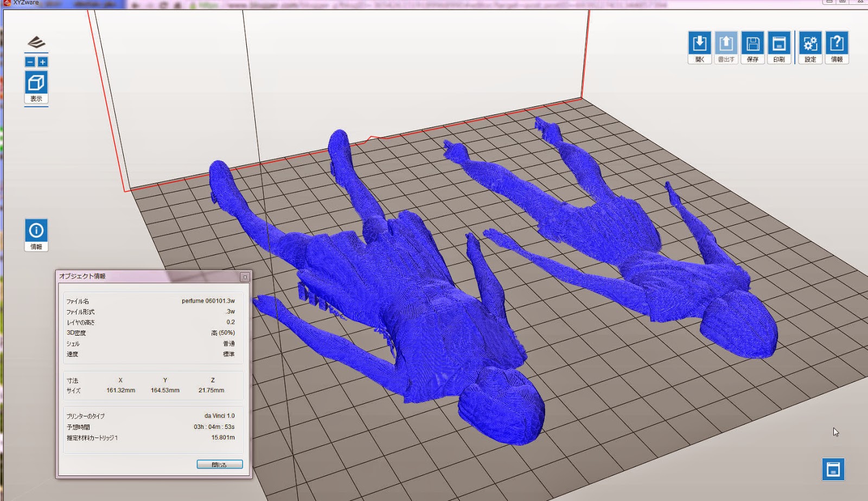Close the オブジェクト情報 dialog with its X
The height and width of the screenshot is (501, 868).
(x=245, y=277)
